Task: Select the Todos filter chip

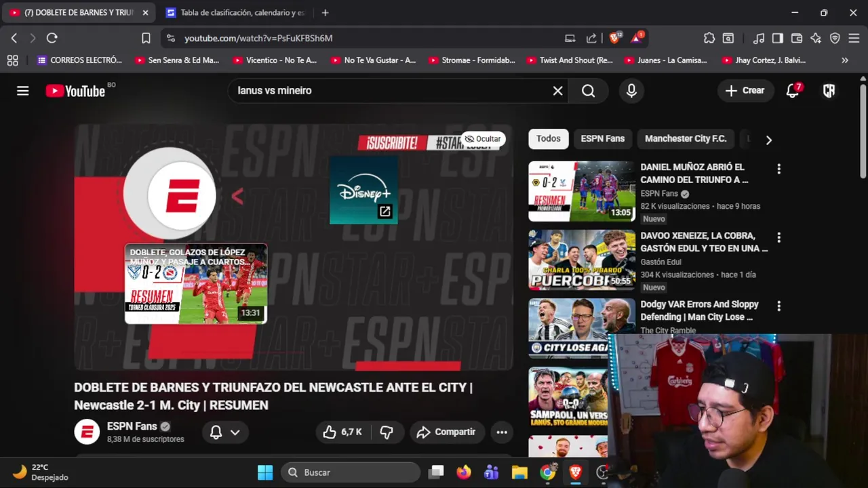Action: tap(549, 139)
